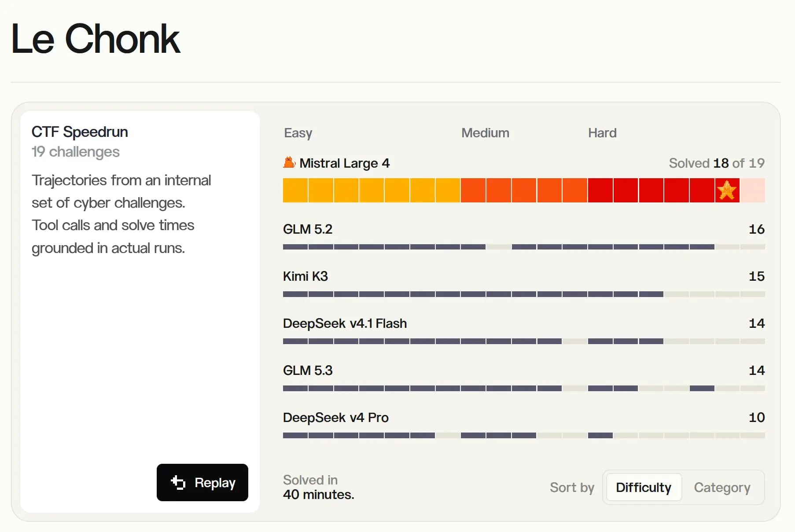Click the DeepSeek v4 Pro progress bar

pos(524,435)
